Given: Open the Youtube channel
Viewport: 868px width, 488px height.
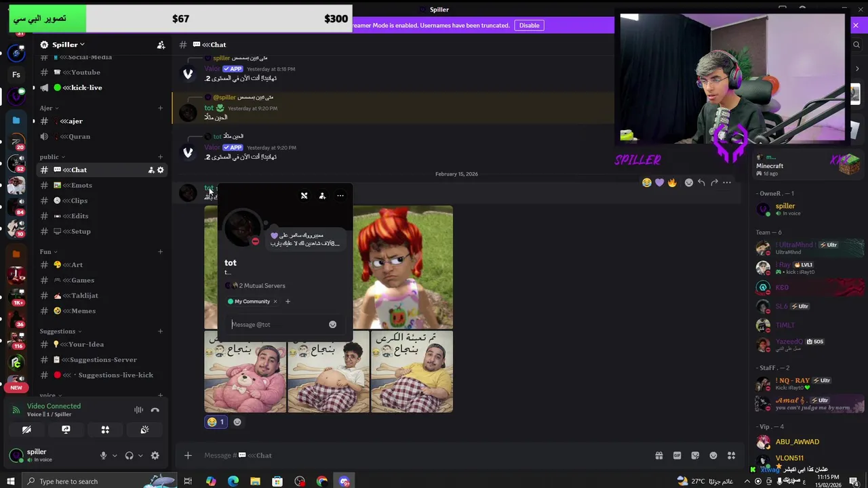Looking at the screenshot, I should [102, 73].
